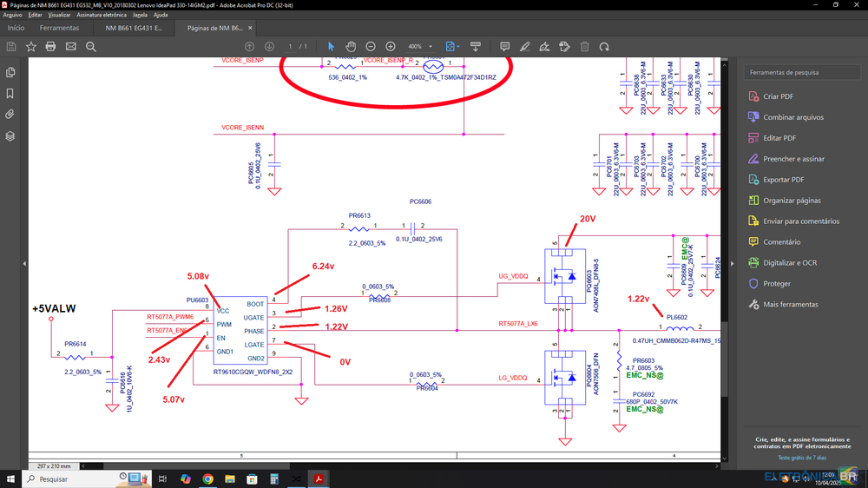868x488 pixels.
Task: Select the highlighter pen tool
Action: [x=524, y=46]
